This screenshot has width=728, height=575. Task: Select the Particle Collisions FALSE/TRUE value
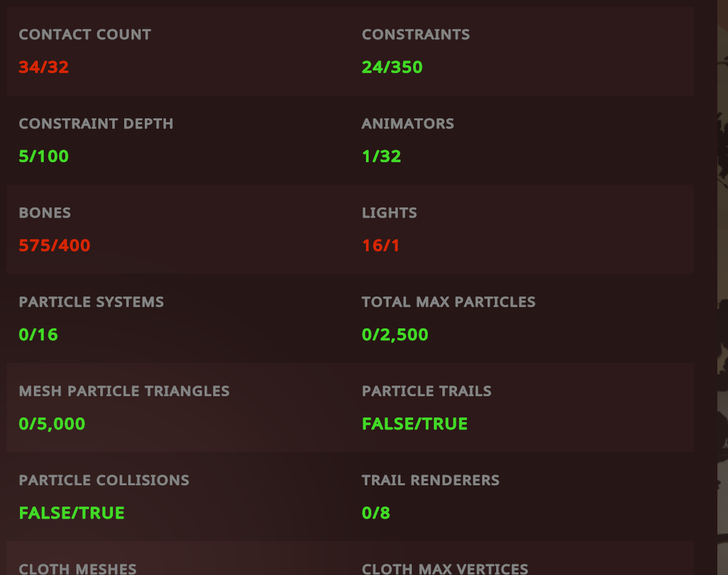tap(72, 513)
